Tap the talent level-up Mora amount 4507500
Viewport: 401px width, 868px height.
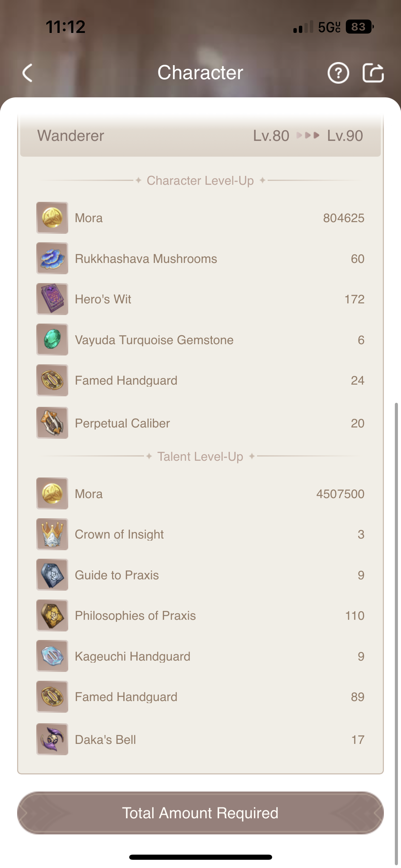pos(340,494)
